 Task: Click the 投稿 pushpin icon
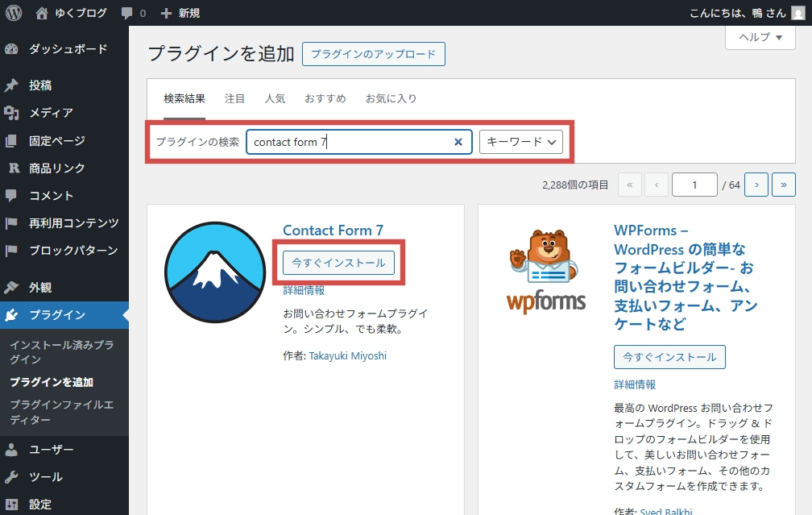tap(11, 85)
